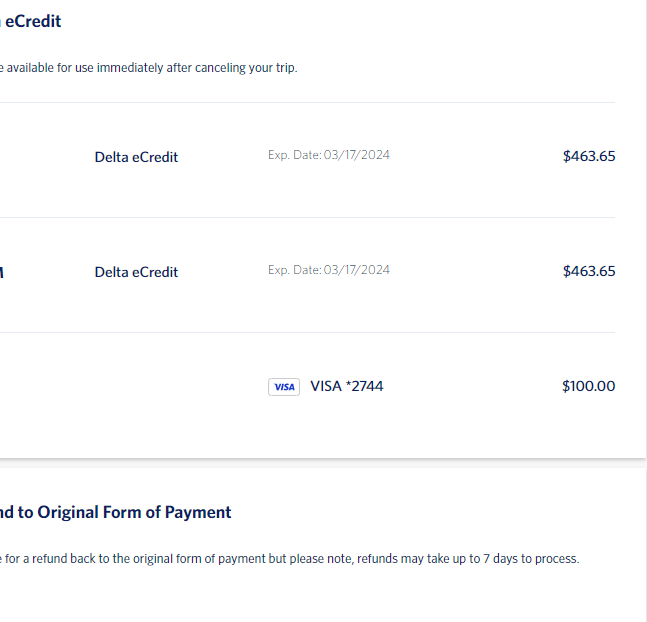Select the VISA *2744 card label
The height and width of the screenshot is (622, 647).
coord(347,386)
